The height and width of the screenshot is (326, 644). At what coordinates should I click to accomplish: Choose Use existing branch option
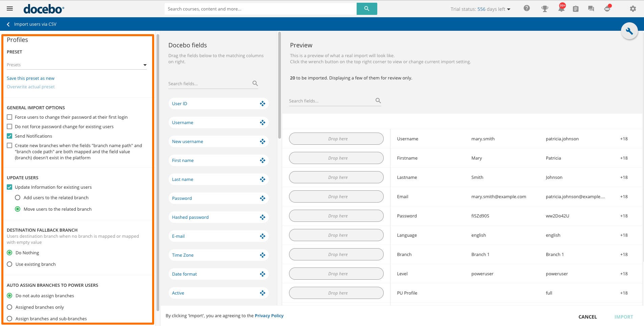pos(9,264)
